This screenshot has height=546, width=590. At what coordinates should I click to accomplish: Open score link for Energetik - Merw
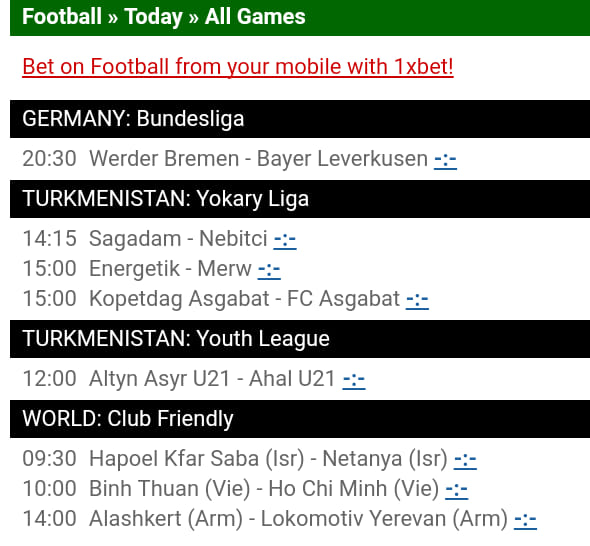[x=269, y=270]
